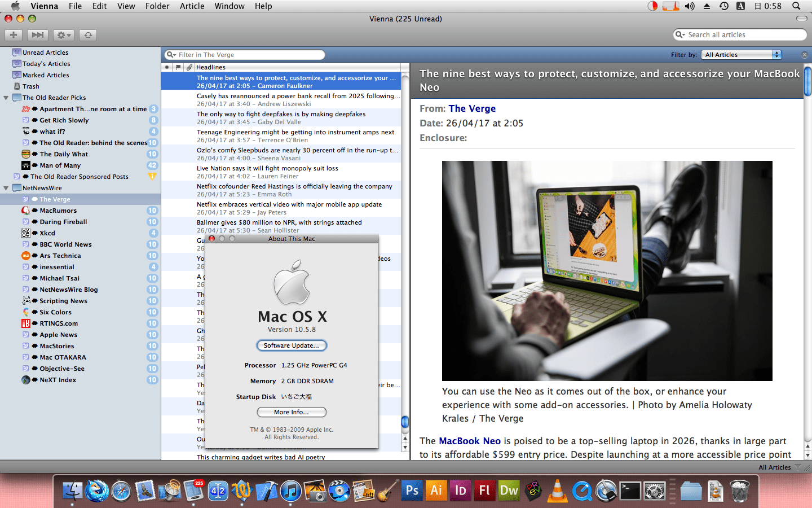The image size is (812, 508).
Task: Click the article list scrollbar thumb
Action: tap(405, 422)
